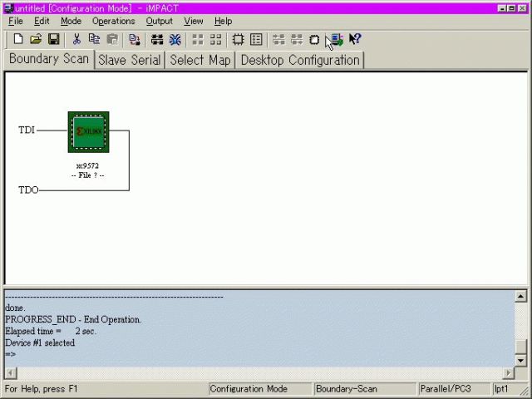Image resolution: width=532 pixels, height=399 pixels.
Task: Open the File menu
Action: (x=16, y=21)
